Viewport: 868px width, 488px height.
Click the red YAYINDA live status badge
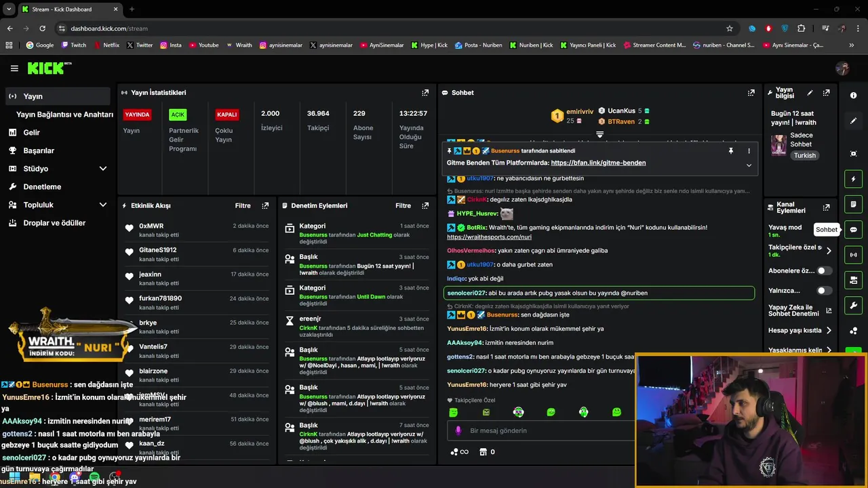pos(137,115)
